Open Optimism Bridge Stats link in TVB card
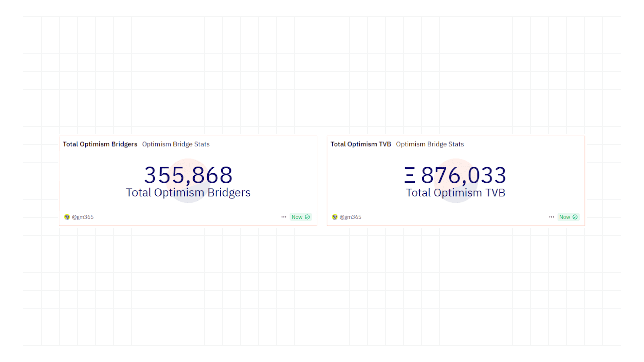The width and height of the screenshot is (644, 362). (x=430, y=144)
